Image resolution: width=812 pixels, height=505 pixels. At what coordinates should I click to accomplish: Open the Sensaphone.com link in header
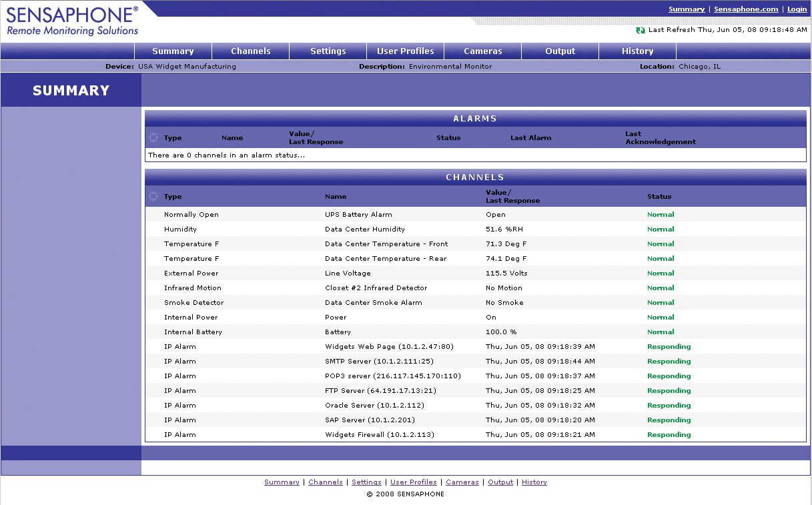point(746,9)
